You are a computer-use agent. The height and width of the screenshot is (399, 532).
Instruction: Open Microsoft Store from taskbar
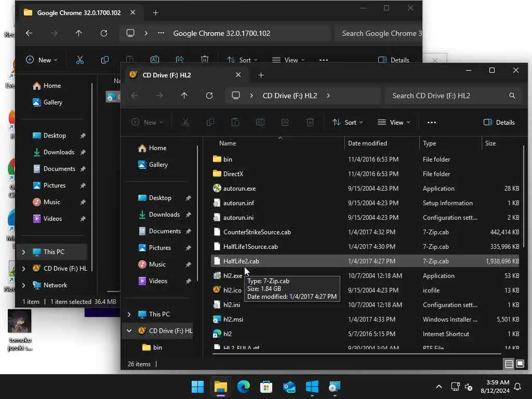coord(267,387)
